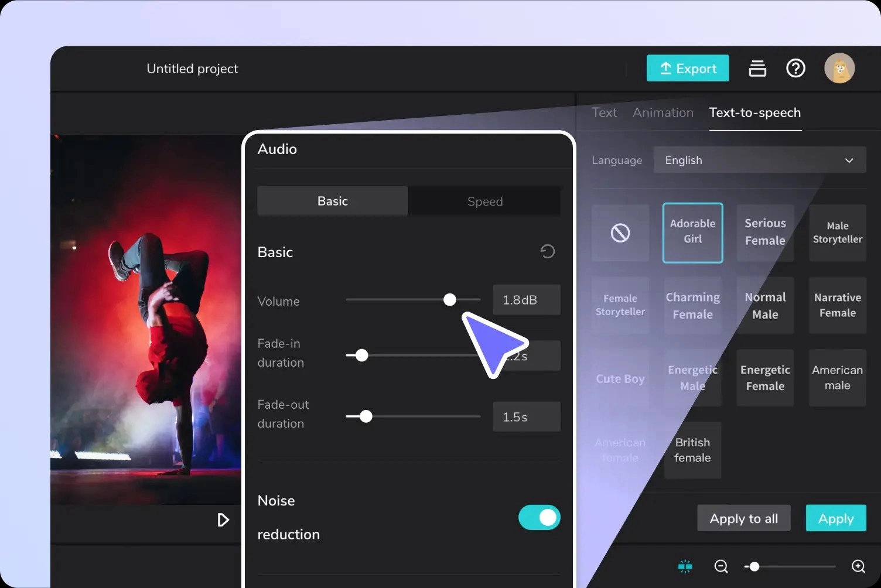The height and width of the screenshot is (588, 881).
Task: Open the Text tab
Action: pyautogui.click(x=604, y=112)
